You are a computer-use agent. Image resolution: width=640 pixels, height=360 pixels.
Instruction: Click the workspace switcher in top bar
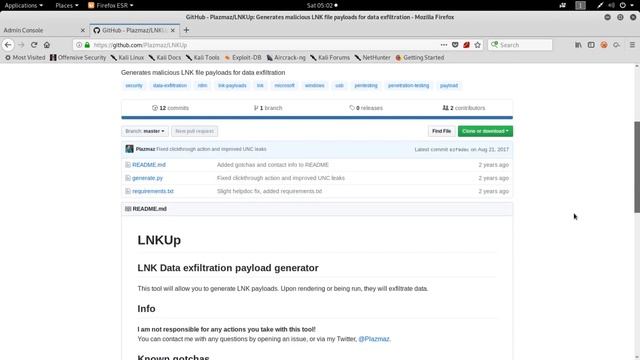pos(580,5)
